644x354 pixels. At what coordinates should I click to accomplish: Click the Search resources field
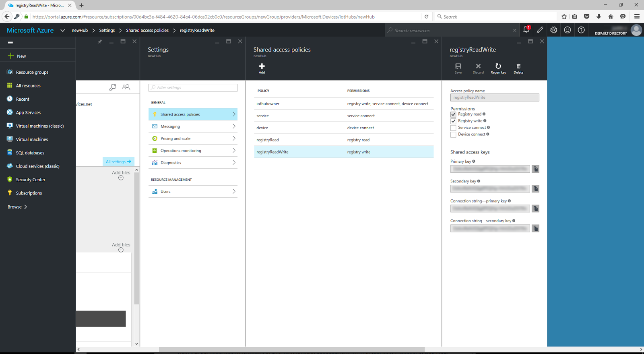pos(452,30)
